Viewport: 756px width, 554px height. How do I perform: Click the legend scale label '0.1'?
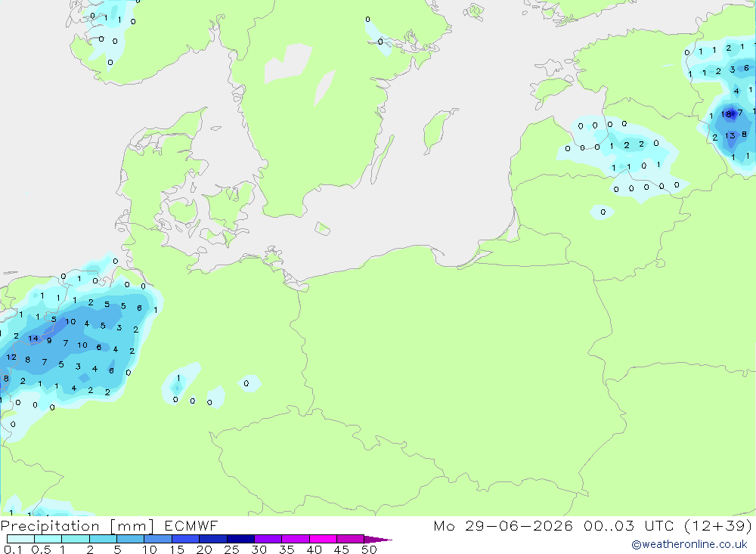pos(13,549)
